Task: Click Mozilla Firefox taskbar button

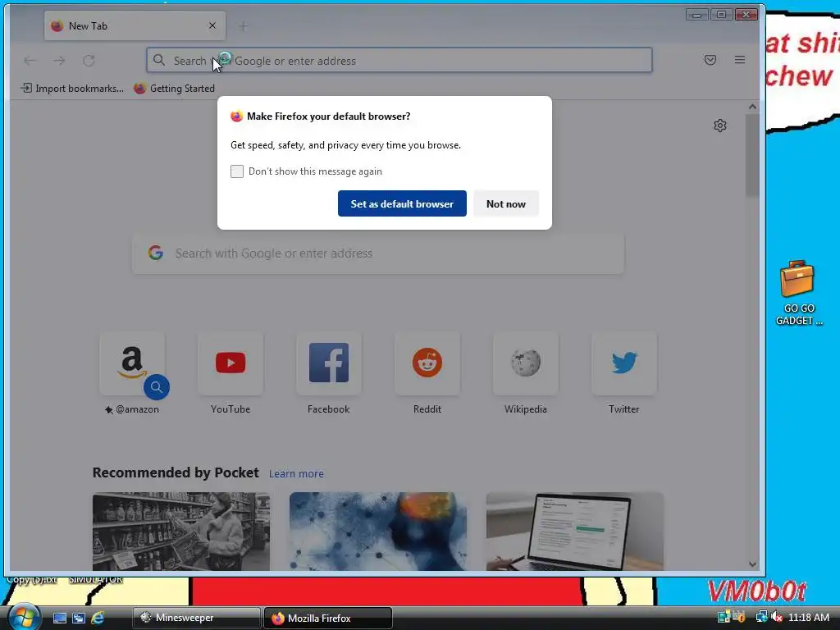Action: pos(328,618)
